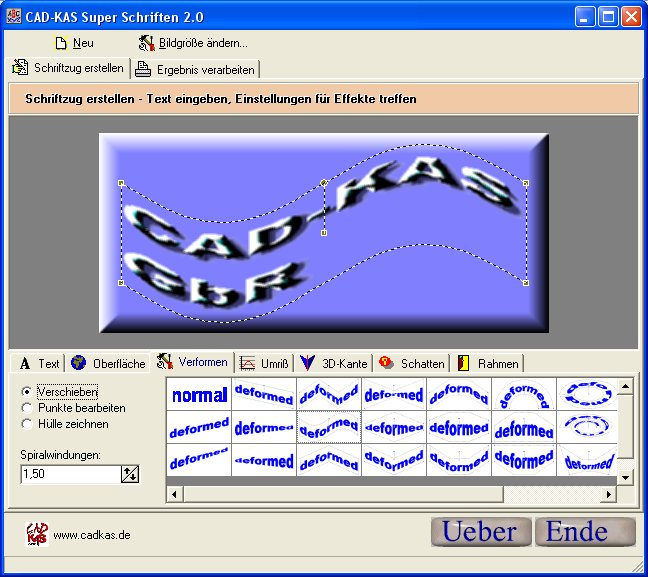Enable the Verschieben radio option
Screen dimensions: 648x577
click(x=27, y=392)
